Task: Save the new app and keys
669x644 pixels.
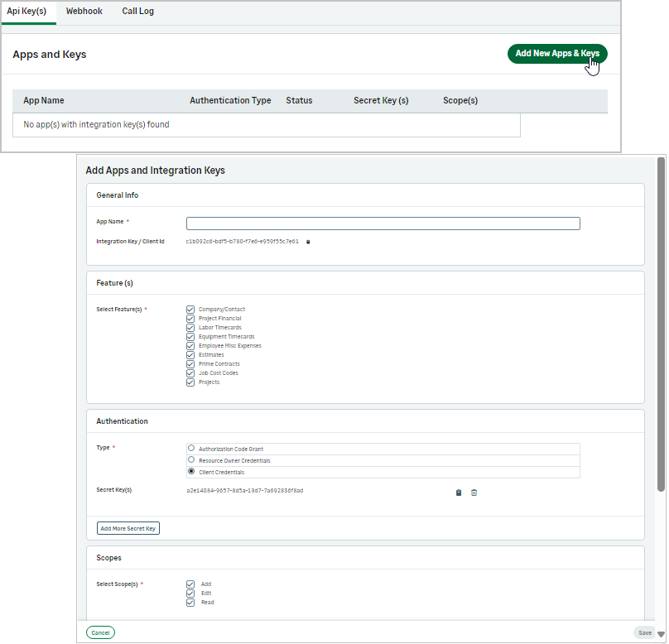Action: point(645,633)
